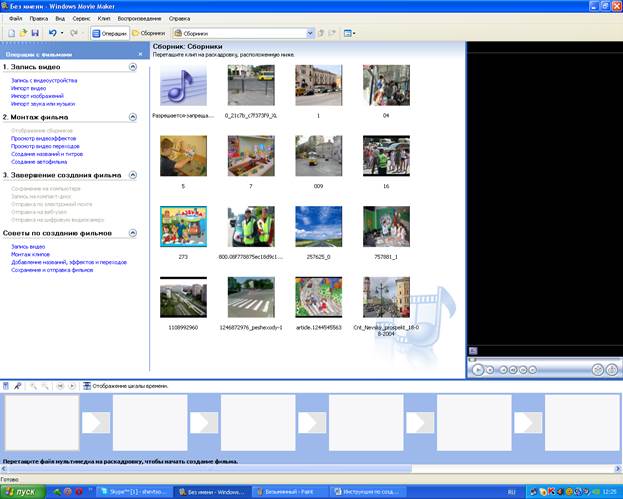Click the Back button in preview monitor
The image size is (623, 499).
pos(503,370)
